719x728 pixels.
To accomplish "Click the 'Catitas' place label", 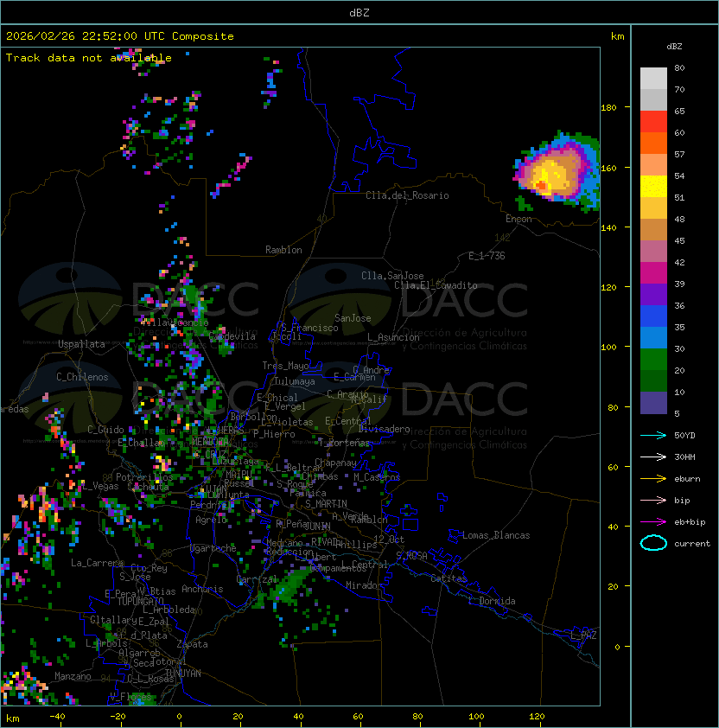I will 449,578.
